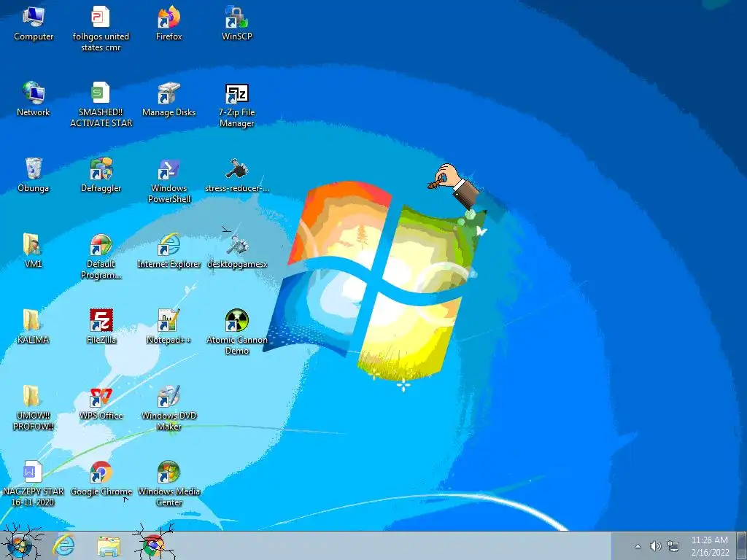Image resolution: width=747 pixels, height=560 pixels.
Task: Select the 7-Zip File Manager shortcut
Action: (x=237, y=105)
